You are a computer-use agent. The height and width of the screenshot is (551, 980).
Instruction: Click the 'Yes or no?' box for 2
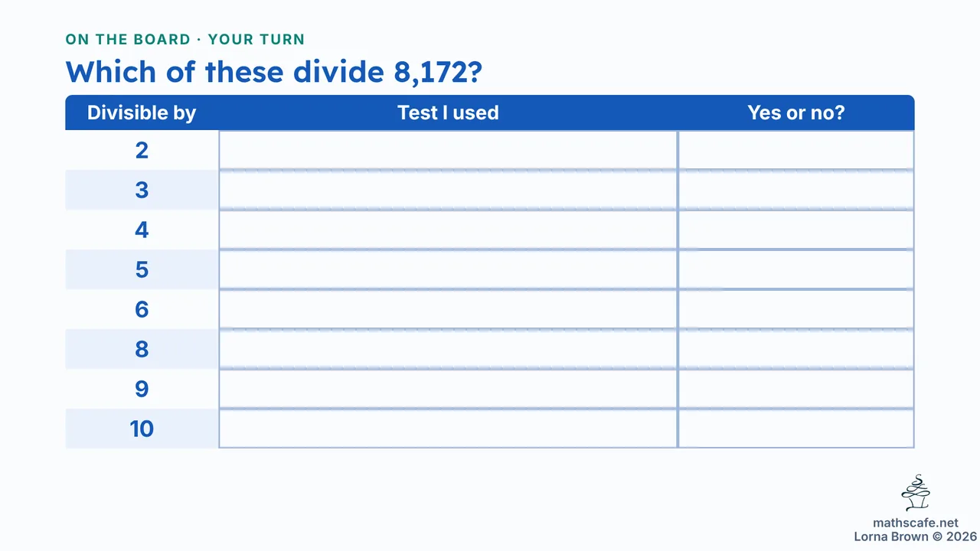[x=795, y=150]
